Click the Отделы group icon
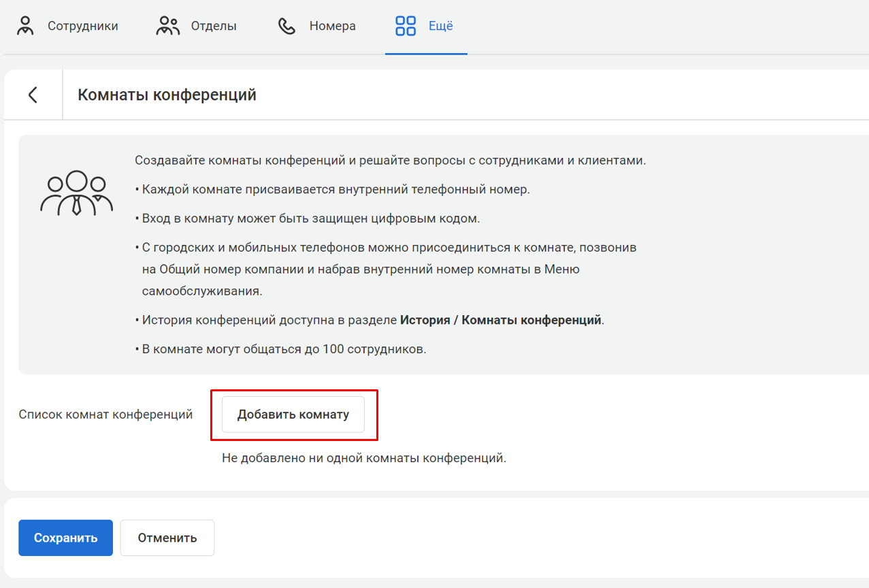 point(167,27)
